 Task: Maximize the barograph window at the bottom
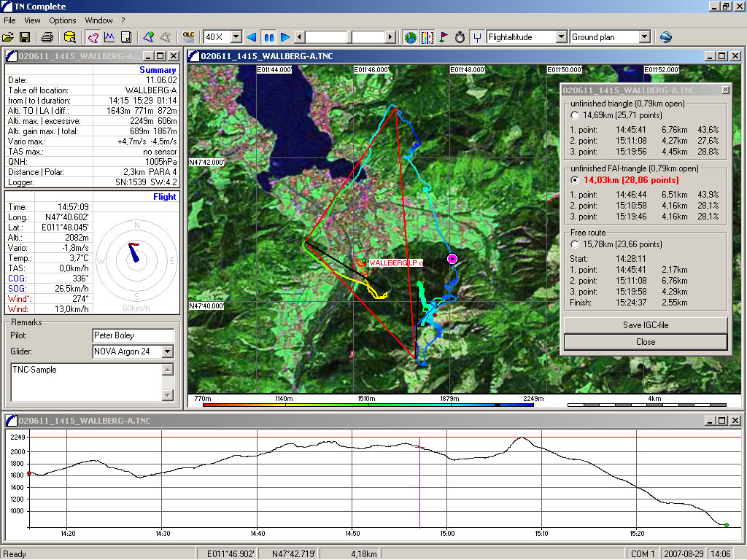722,421
